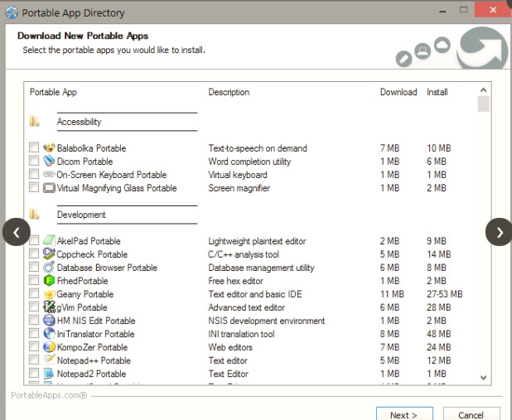Click the Geany Portable name text
This screenshot has width=512, height=420.
click(85, 294)
